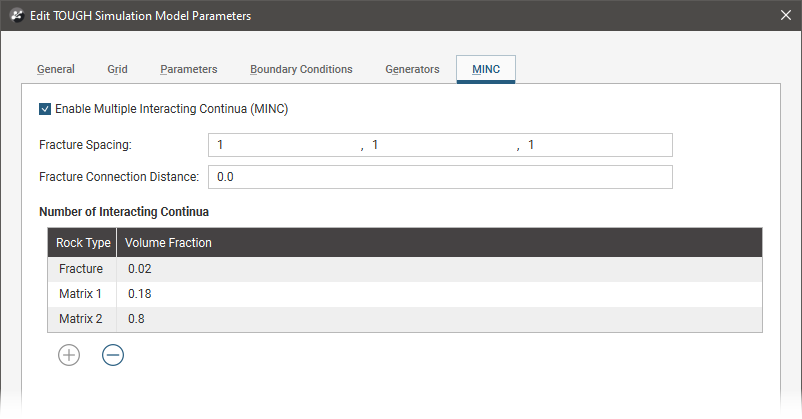
Task: Click the Fracture Connection Distance label
Action: [119, 177]
